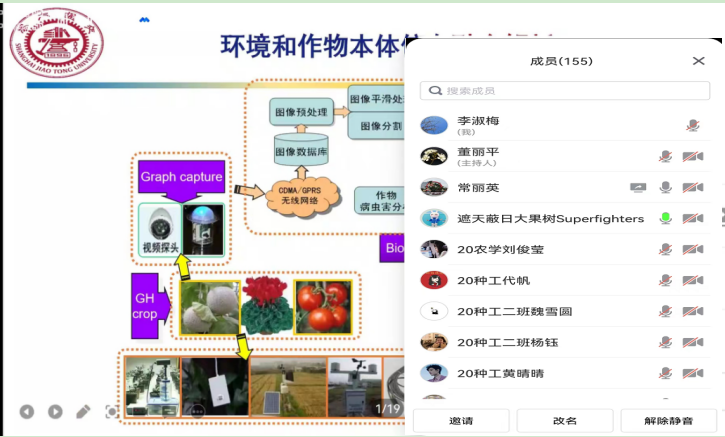The height and width of the screenshot is (437, 725).
Task: Click screen sharing icon next to 常丽英
Action: click(637, 188)
